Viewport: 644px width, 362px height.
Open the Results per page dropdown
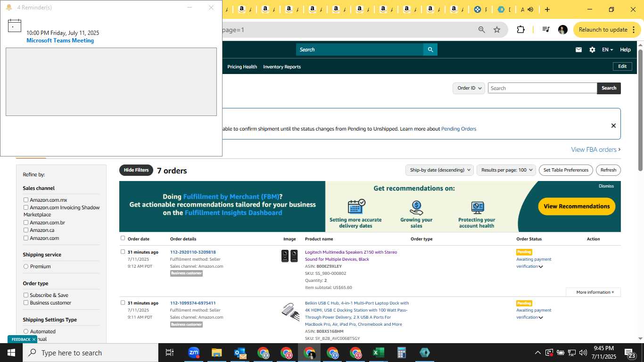click(x=506, y=170)
